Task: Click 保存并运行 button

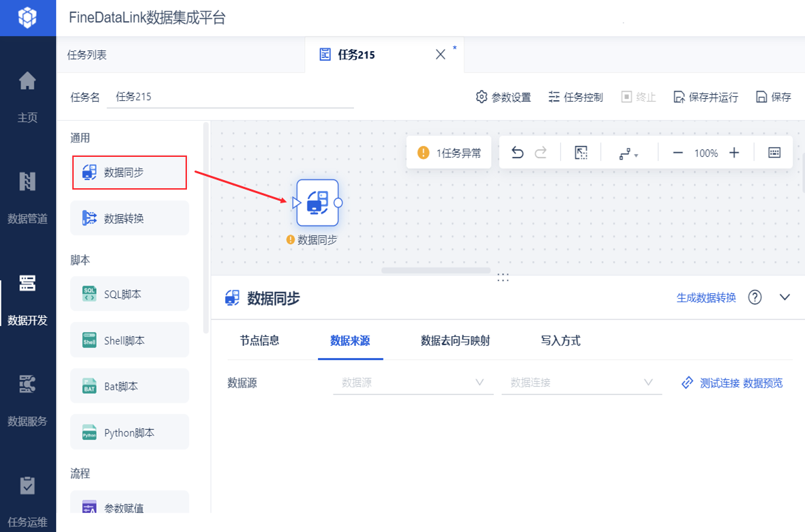Action: [x=706, y=97]
